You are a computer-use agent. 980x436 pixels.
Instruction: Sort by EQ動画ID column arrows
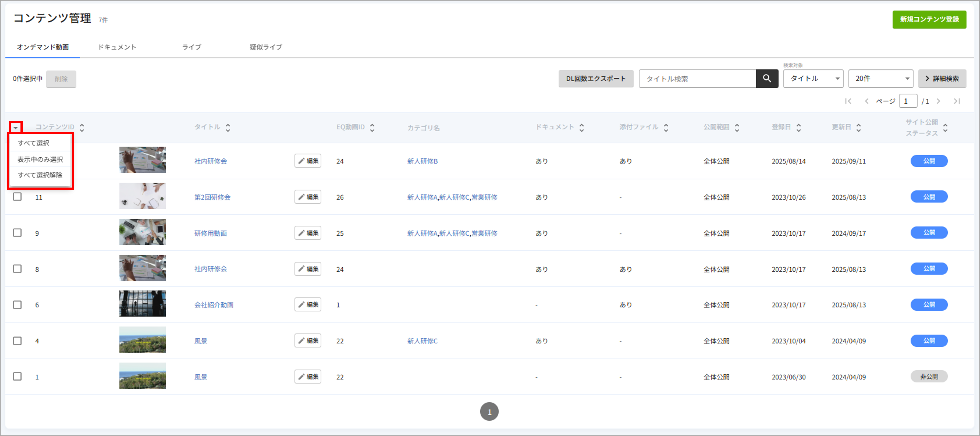pyautogui.click(x=372, y=127)
